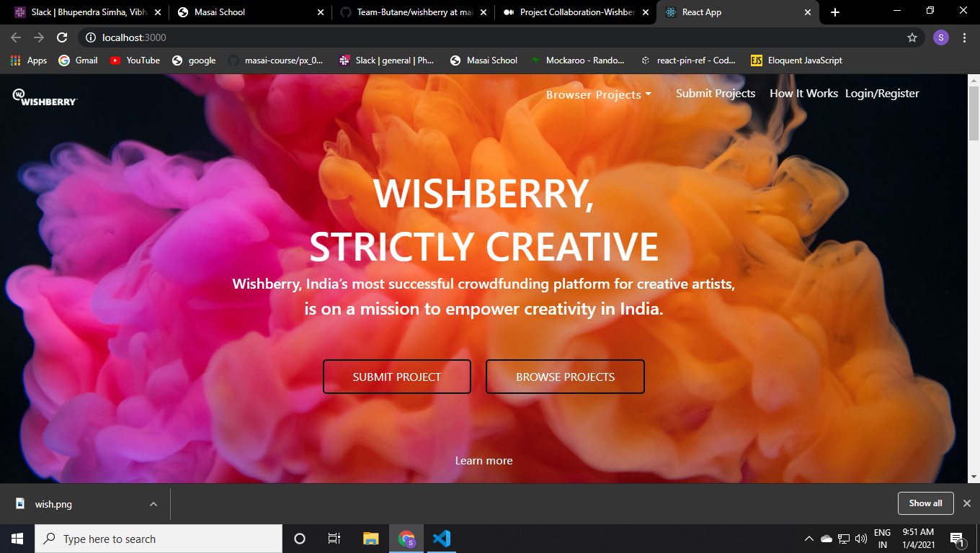Open the google bookmark

coord(194,60)
